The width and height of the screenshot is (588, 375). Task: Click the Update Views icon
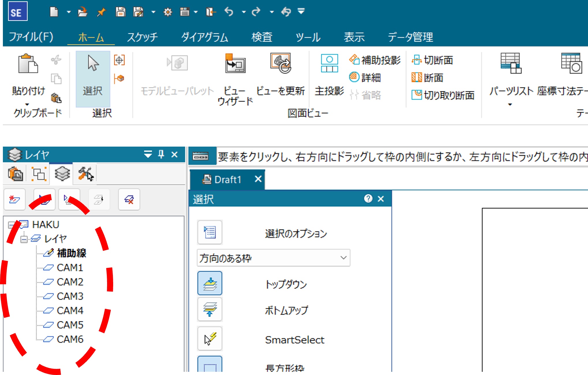[280, 64]
